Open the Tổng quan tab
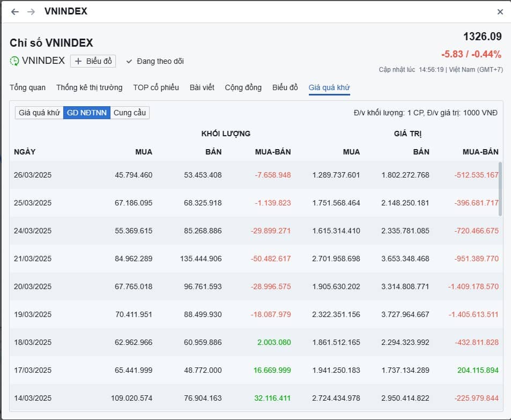511x420 pixels. (x=27, y=87)
